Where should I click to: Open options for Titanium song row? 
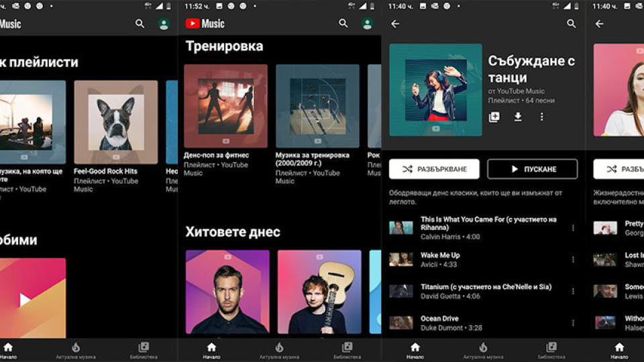pos(573,291)
